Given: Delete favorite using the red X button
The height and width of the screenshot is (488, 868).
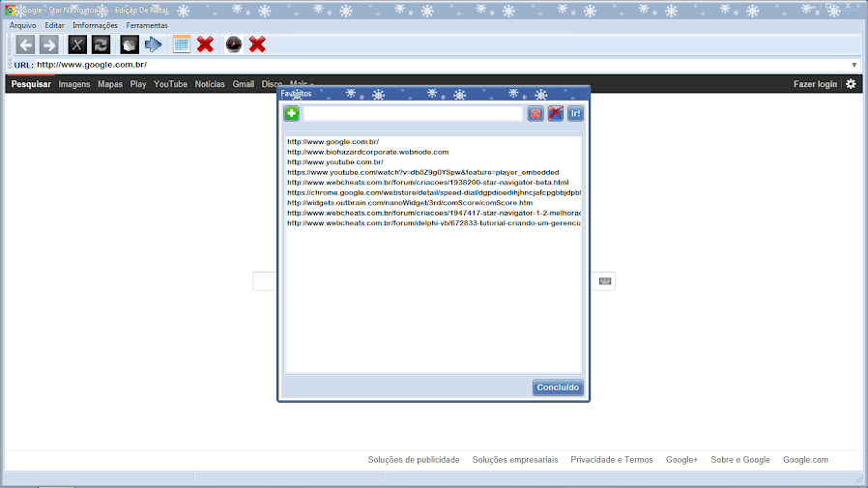Looking at the screenshot, I should coord(555,113).
